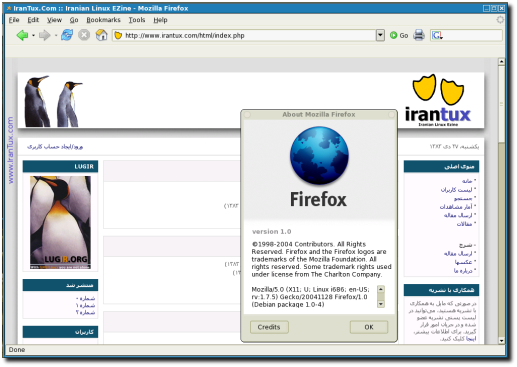The height and width of the screenshot is (367, 517).
Task: Click the page scrollbar up arrow
Action: (x=501, y=62)
